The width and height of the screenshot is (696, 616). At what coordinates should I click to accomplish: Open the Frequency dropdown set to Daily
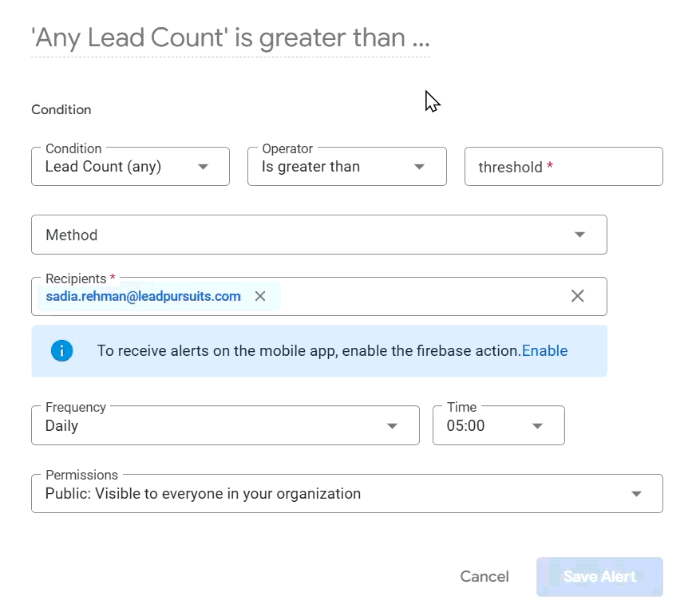(226, 425)
